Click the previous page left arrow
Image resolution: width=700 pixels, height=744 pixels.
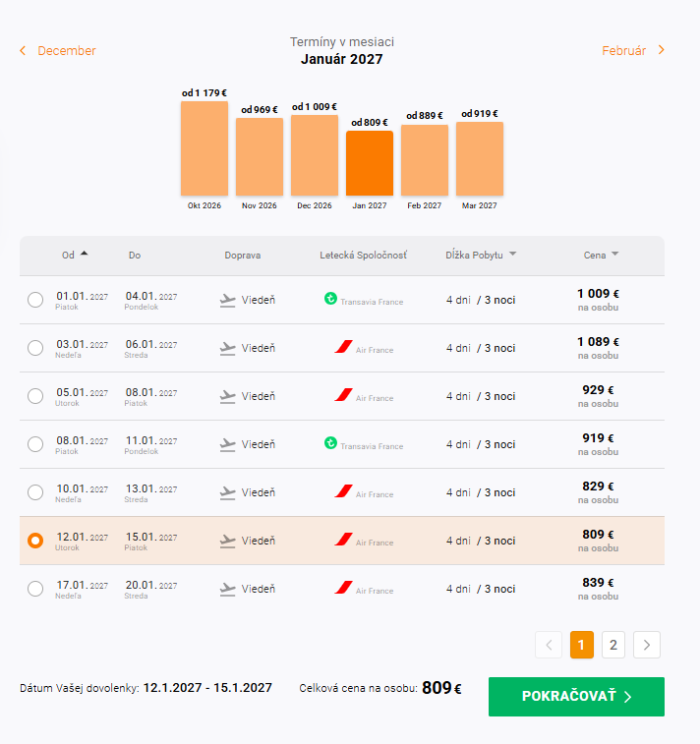(x=549, y=645)
